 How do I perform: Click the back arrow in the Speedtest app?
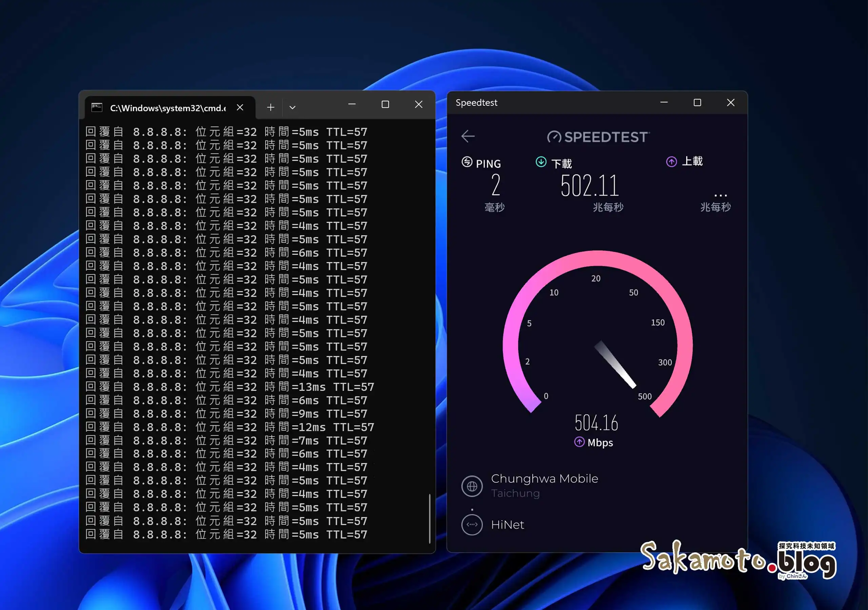468,136
